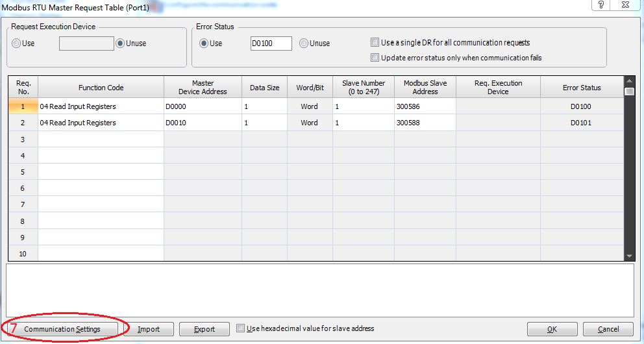Click Modbus Slave Address 300586 cell
The height and width of the screenshot is (344, 644).
coord(425,106)
